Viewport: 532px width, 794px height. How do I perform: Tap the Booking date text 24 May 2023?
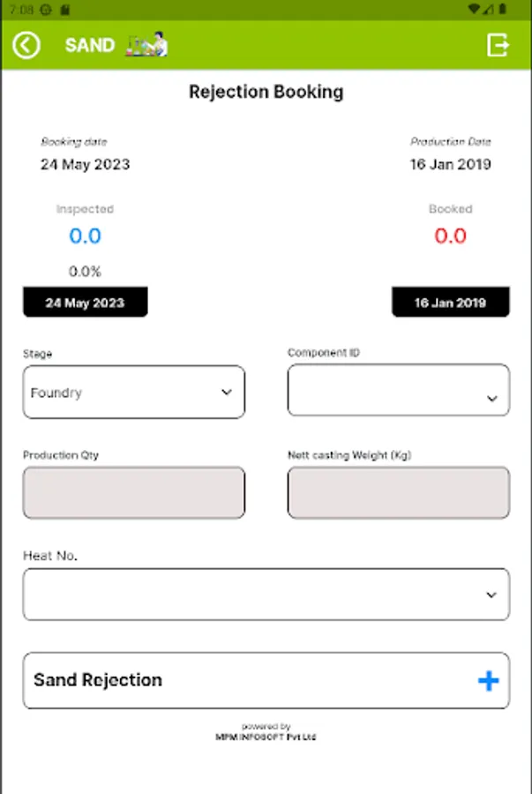click(x=85, y=164)
